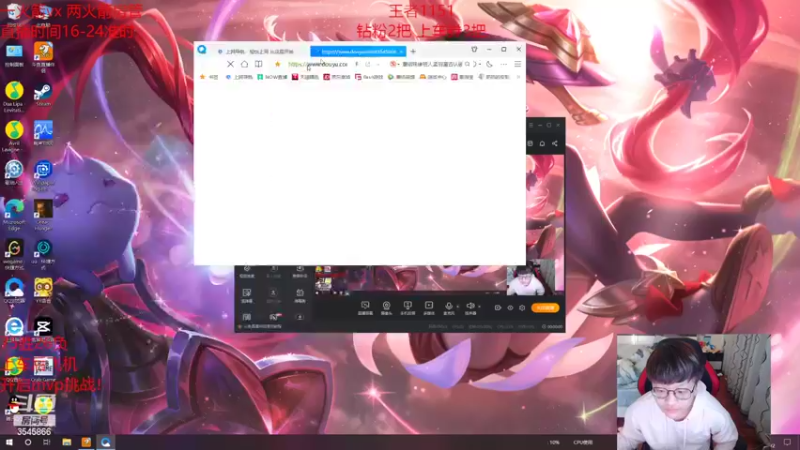Open the CapCut (剪映) desktop icon
Image resolution: width=800 pixels, height=450 pixels.
[x=43, y=327]
